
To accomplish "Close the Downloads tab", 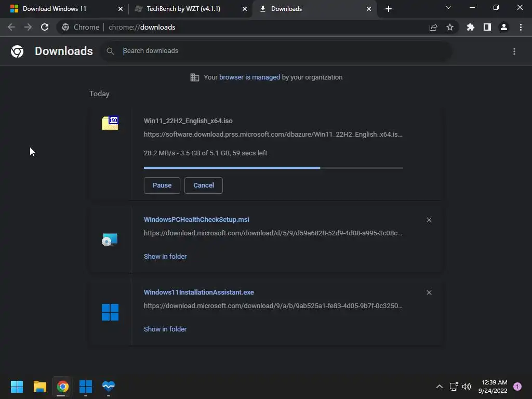I will [x=369, y=9].
